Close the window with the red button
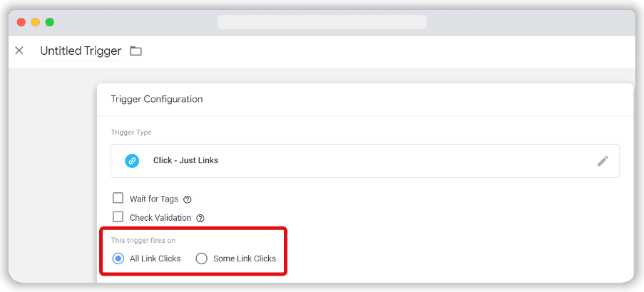The image size is (644, 292). coord(21,22)
